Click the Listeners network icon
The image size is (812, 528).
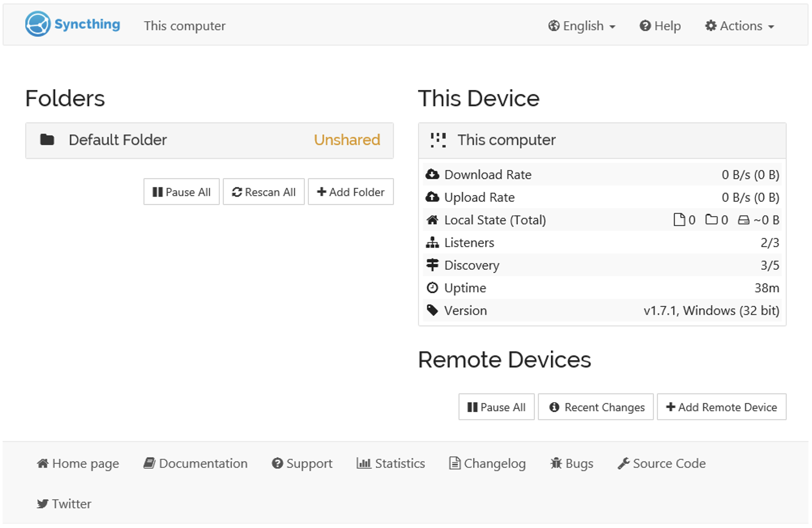(x=433, y=242)
